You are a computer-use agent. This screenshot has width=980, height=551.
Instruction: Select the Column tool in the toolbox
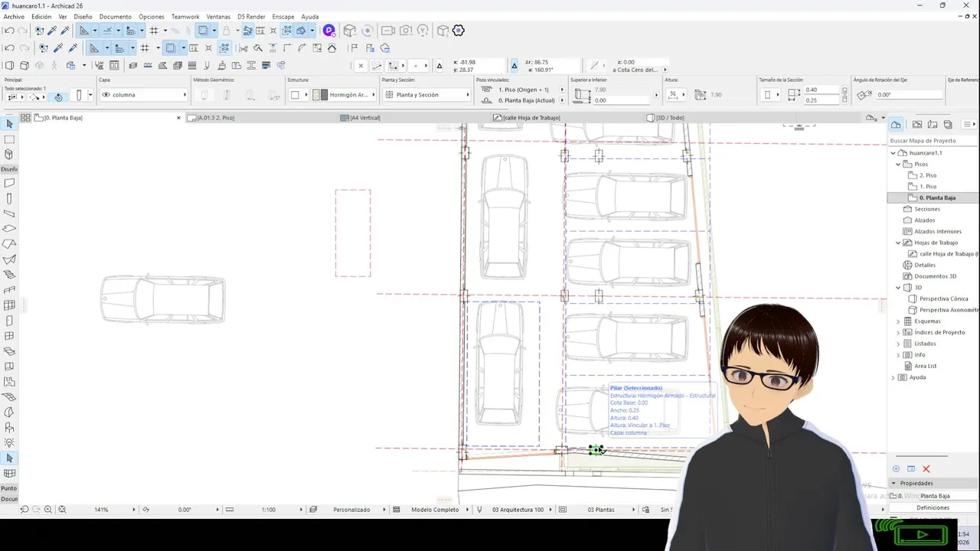pos(9,198)
